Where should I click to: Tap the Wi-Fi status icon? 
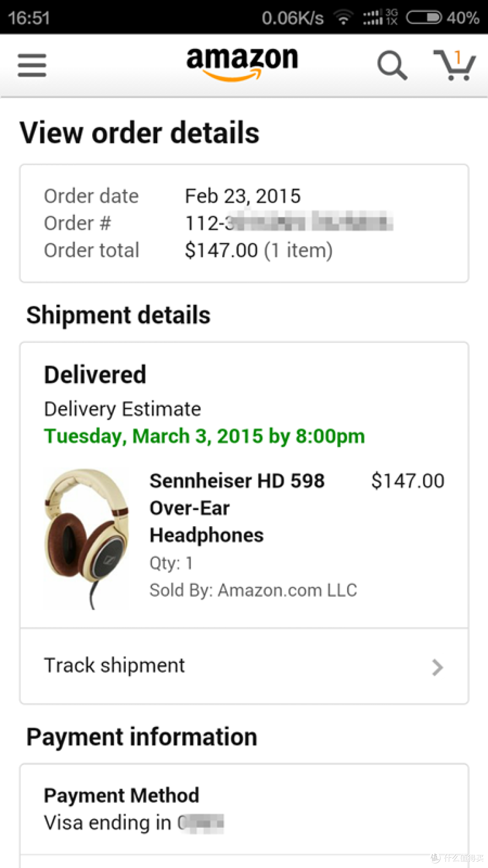click(x=343, y=18)
